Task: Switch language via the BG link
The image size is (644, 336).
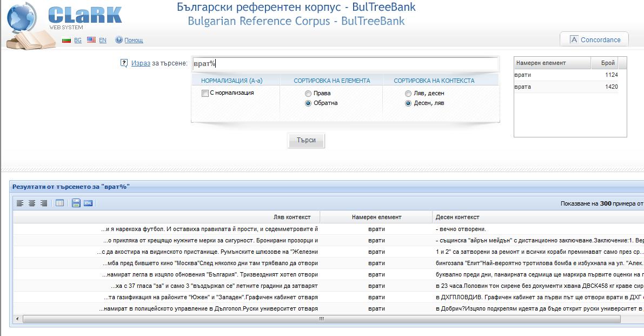Action: click(78, 40)
